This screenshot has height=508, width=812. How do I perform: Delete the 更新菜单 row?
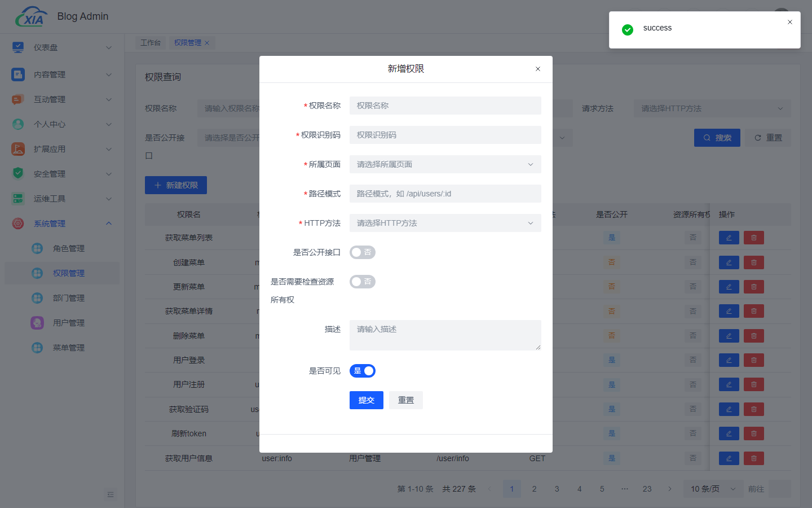pos(754,287)
